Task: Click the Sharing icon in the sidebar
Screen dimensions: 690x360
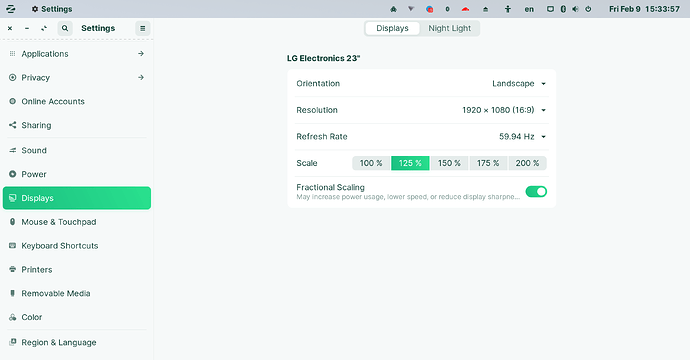Action: (12, 125)
